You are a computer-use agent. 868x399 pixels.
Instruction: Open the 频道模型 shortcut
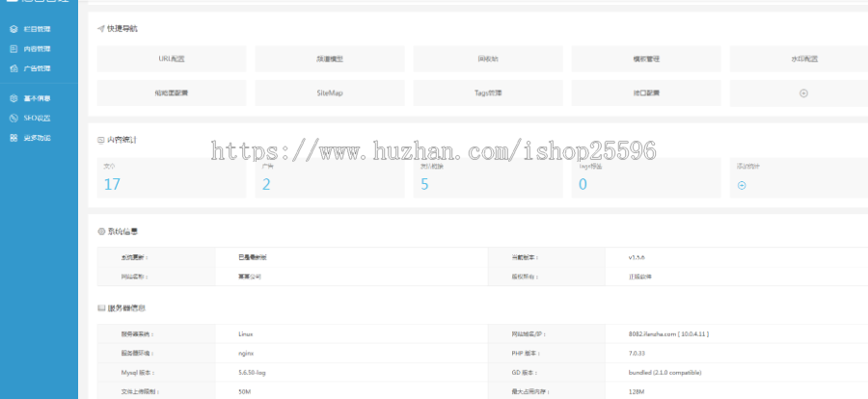point(330,59)
